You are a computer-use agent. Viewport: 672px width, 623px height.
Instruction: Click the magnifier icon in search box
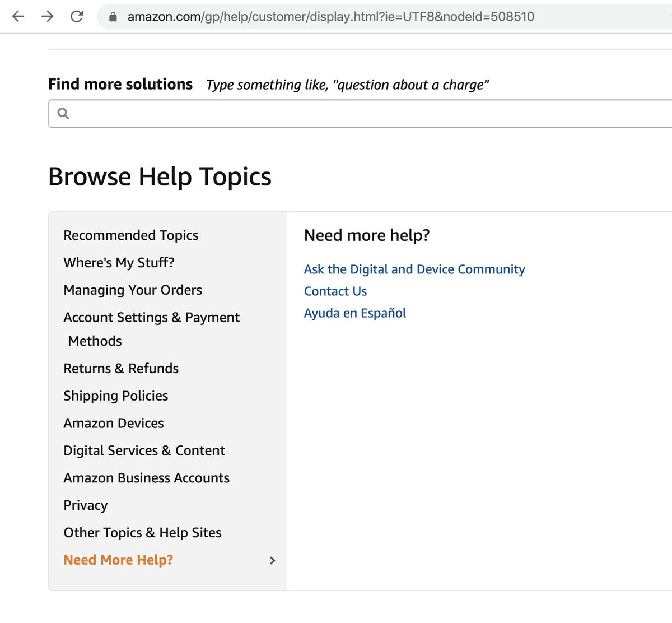pyautogui.click(x=63, y=114)
